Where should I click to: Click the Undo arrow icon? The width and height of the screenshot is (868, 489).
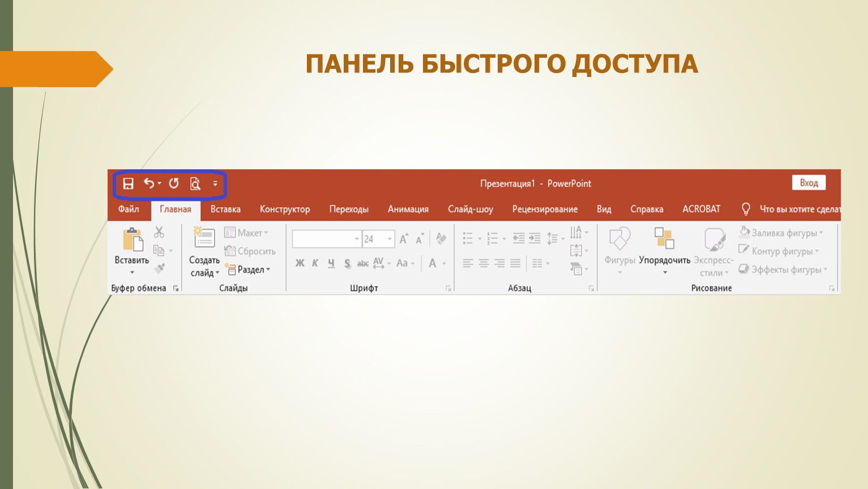point(149,183)
